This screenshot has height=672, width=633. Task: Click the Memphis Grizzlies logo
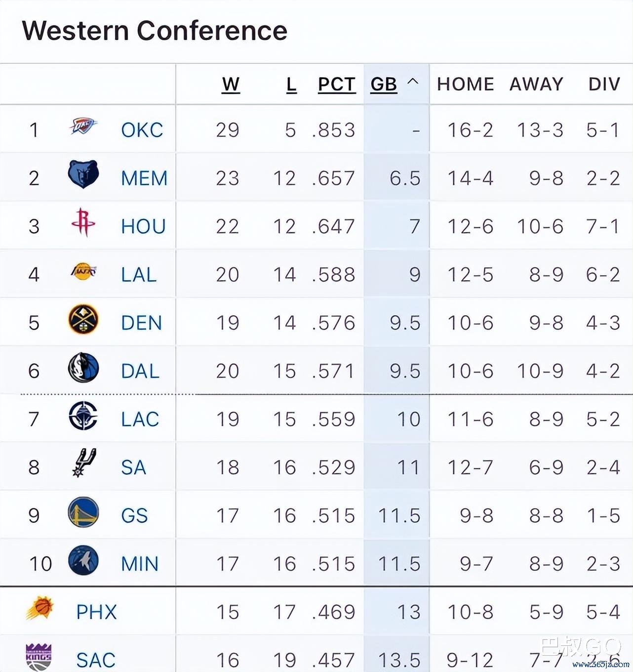point(83,174)
